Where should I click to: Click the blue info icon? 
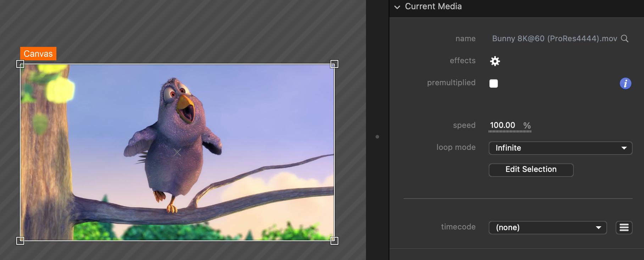point(625,83)
